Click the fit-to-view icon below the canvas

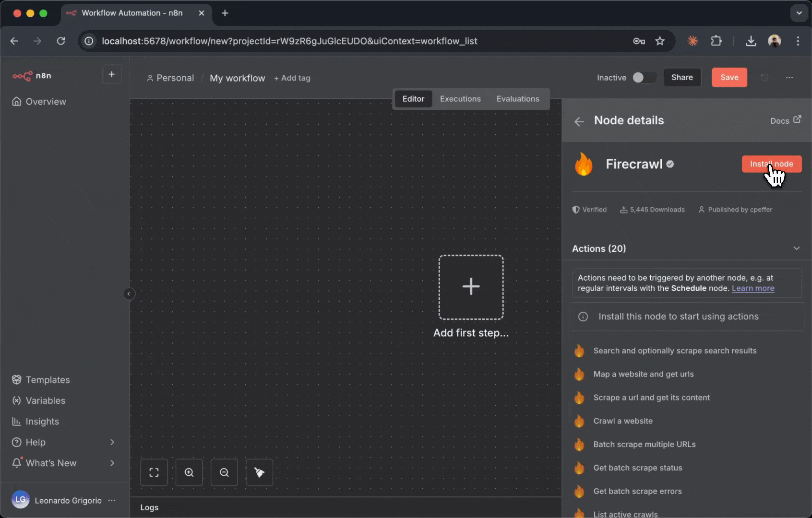[154, 472]
